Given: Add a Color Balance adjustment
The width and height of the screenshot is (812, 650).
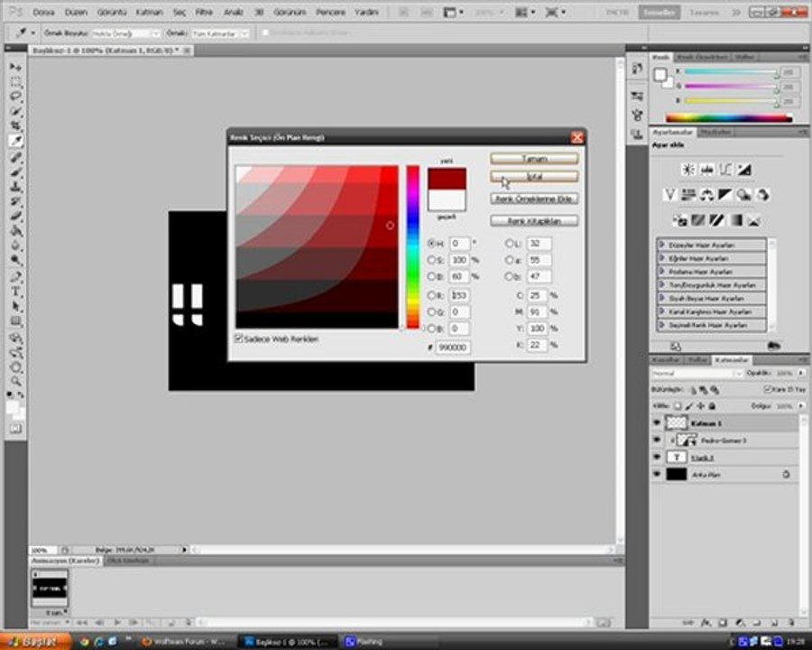Looking at the screenshot, I should pos(706,195).
